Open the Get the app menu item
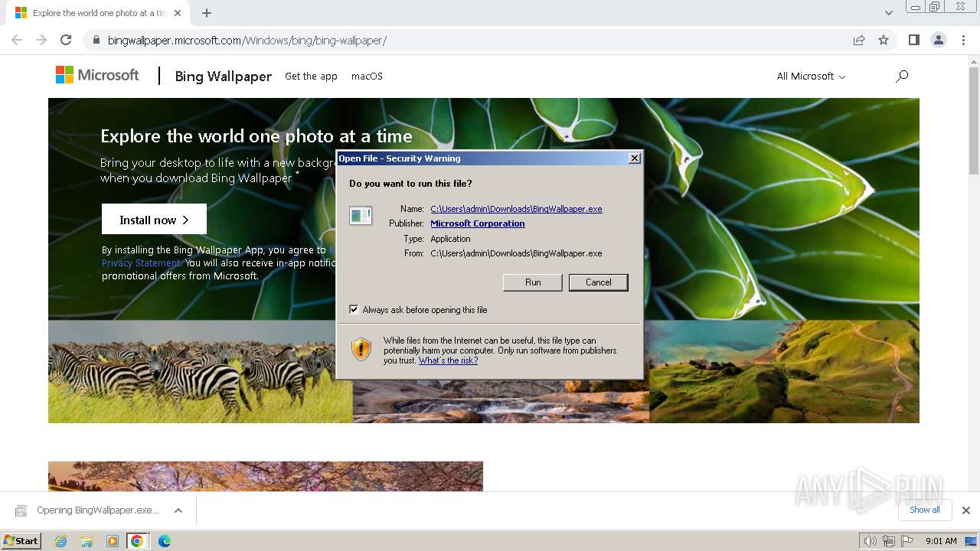Viewport: 980px width, 551px height. click(311, 76)
